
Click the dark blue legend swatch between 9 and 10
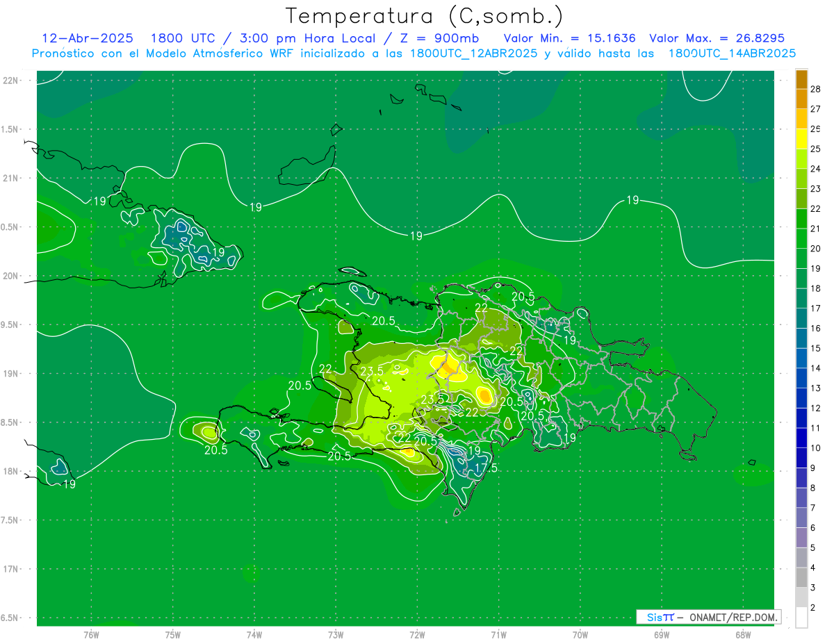801,459
